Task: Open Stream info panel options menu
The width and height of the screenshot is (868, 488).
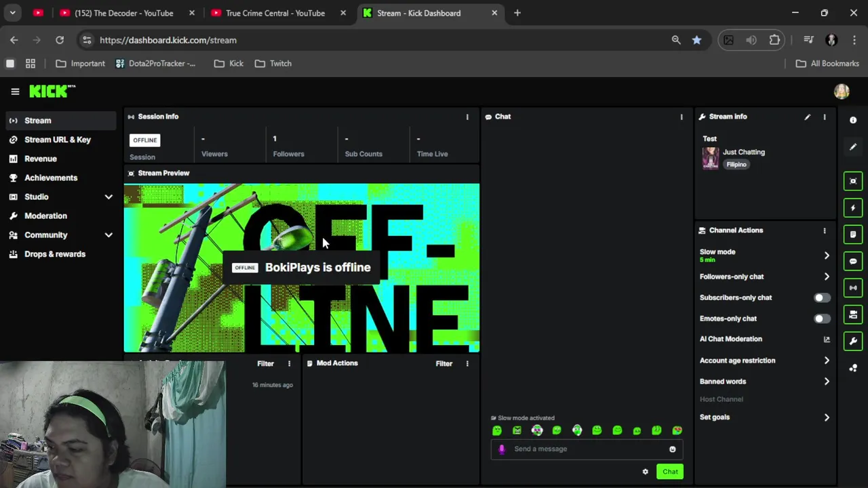Action: point(825,117)
